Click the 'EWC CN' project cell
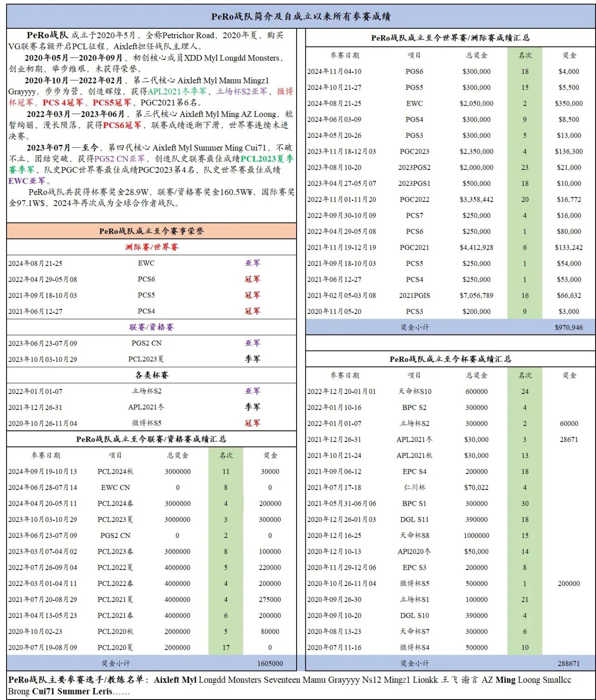Screen dimensions: 596x700 115,488
